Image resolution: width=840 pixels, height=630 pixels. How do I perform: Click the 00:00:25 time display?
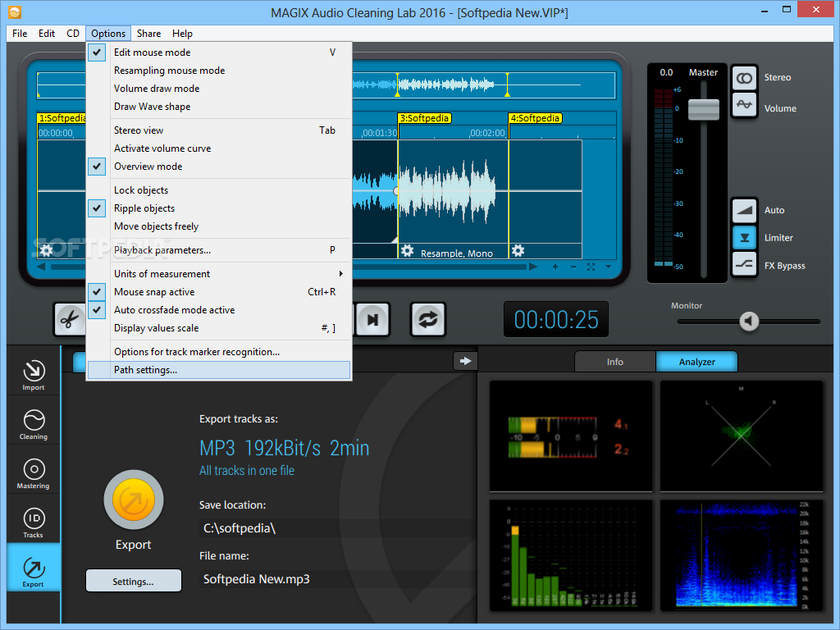(x=556, y=320)
